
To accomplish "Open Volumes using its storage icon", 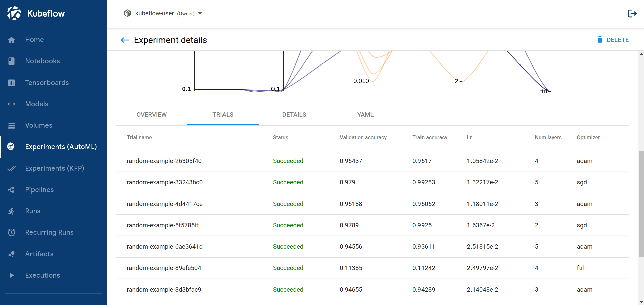I will click(x=12, y=126).
